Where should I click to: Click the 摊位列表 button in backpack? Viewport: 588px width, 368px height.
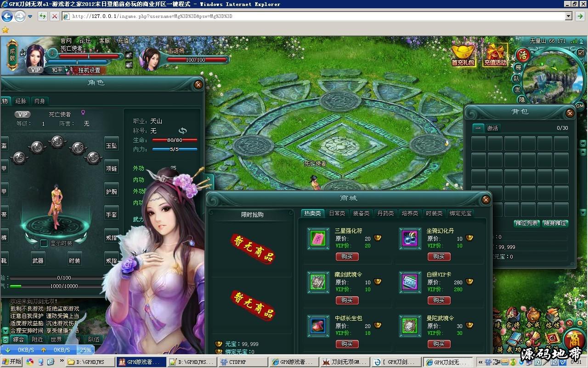(x=526, y=223)
